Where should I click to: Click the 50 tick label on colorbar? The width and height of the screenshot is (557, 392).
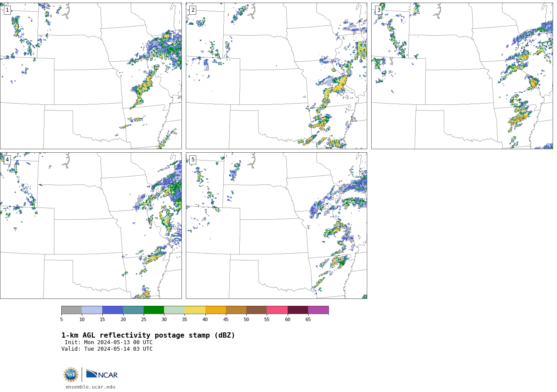point(246,320)
